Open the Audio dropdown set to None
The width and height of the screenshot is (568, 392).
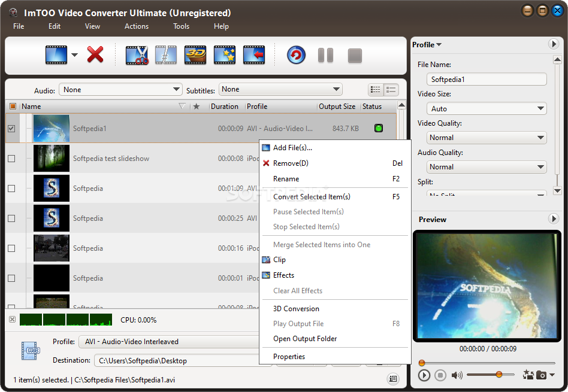tap(120, 89)
